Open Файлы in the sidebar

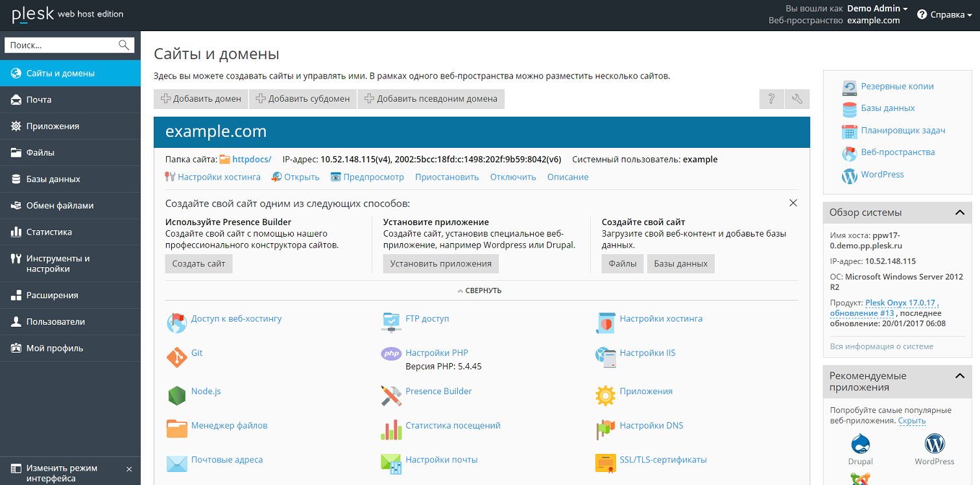click(70, 153)
